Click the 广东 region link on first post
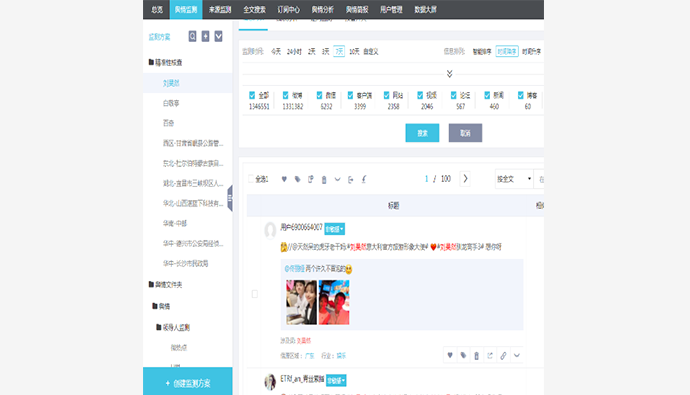This screenshot has height=395, width=690. coord(310,355)
